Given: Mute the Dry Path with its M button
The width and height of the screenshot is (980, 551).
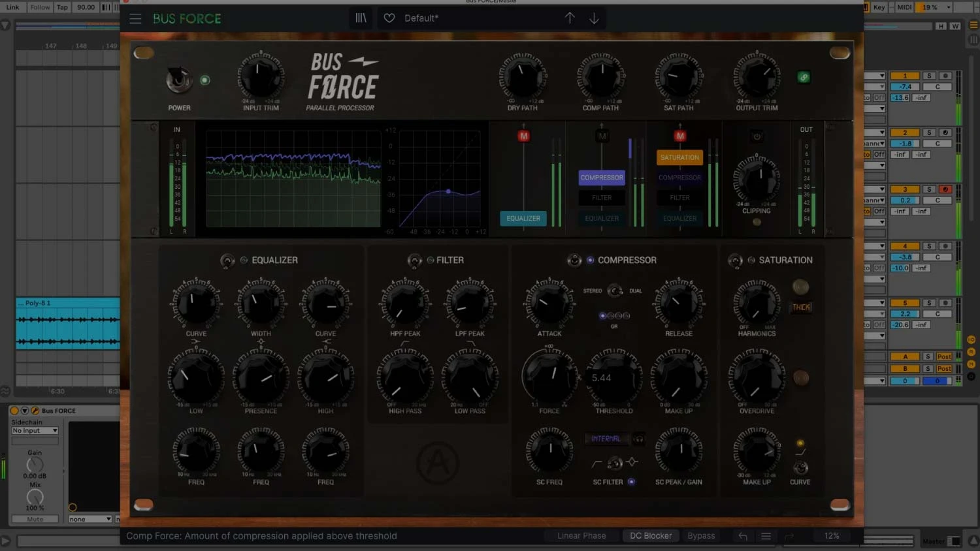Looking at the screenshot, I should coord(523,136).
